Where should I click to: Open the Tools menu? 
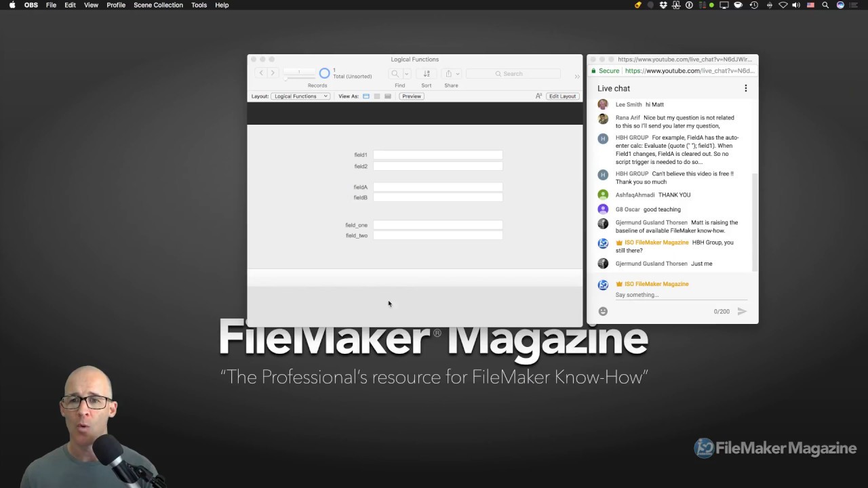199,5
